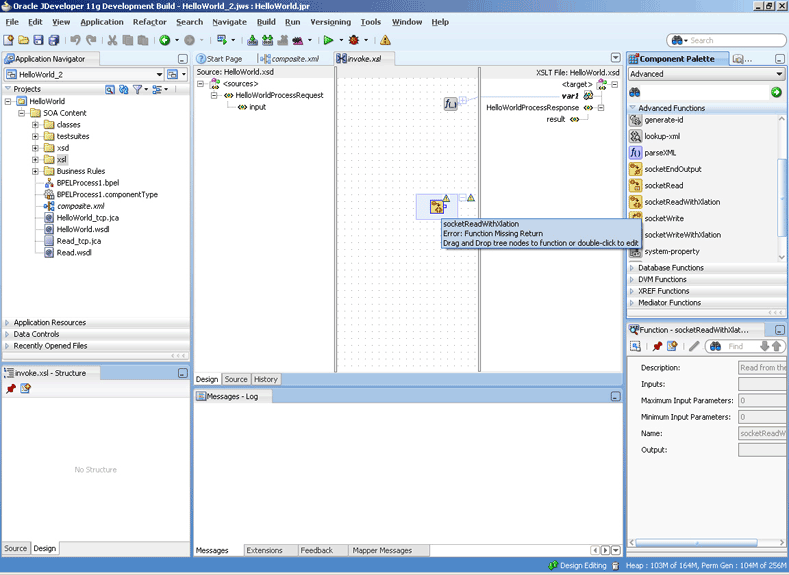Click the yellow warning triangle toolbar icon

click(385, 40)
